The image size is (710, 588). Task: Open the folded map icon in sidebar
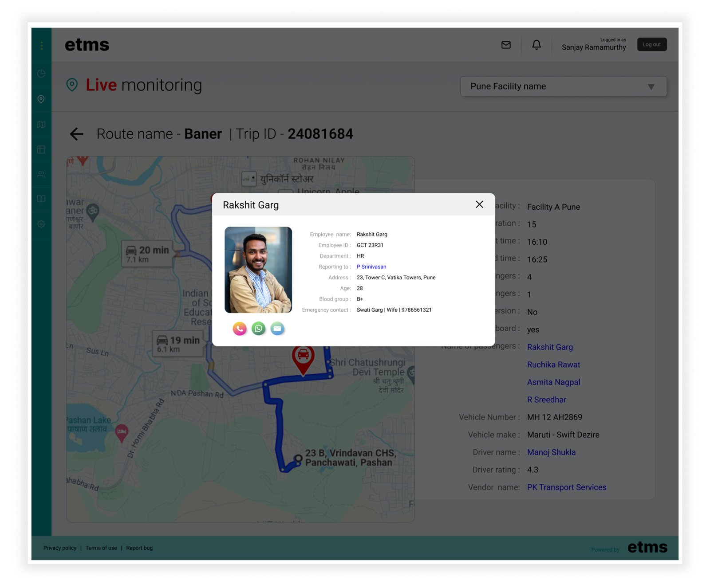41,125
